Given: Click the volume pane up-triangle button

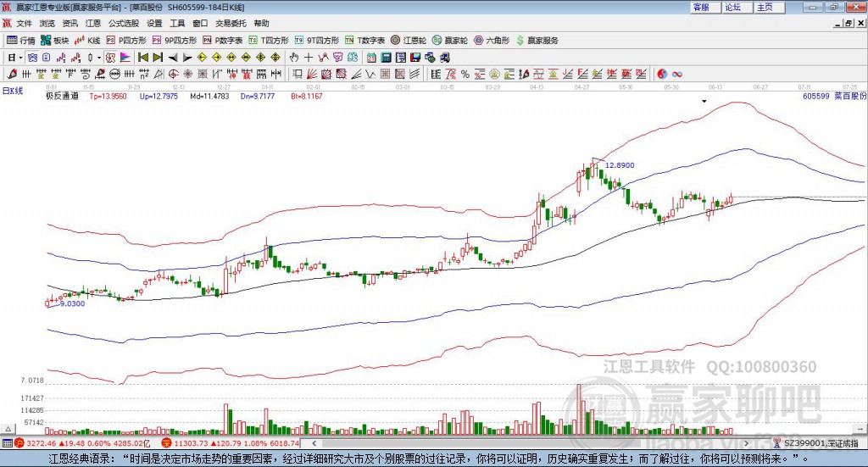Looking at the screenshot, I should pos(8,429).
